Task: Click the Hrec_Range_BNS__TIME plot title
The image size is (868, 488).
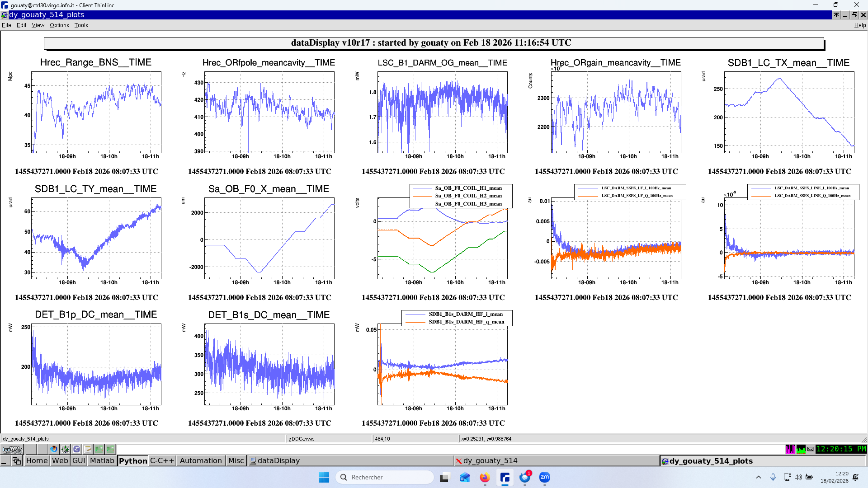Action: 95,62
